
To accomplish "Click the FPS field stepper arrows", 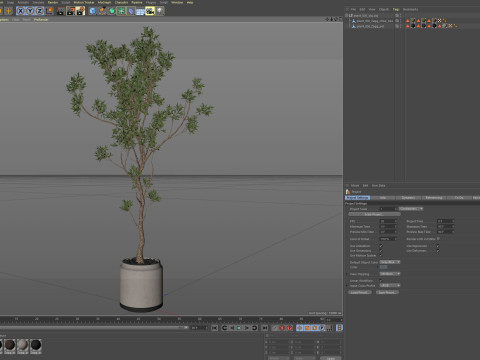I will [x=396, y=221].
